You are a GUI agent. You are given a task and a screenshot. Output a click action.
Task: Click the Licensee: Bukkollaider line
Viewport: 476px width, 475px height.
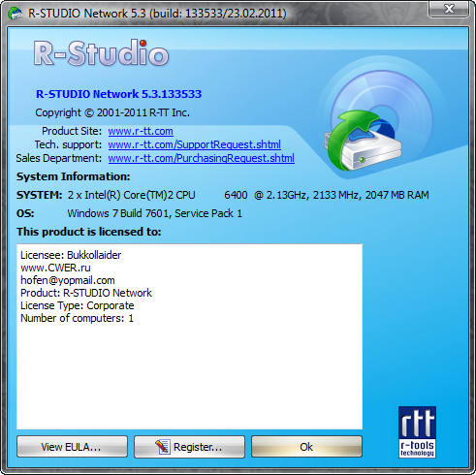click(x=71, y=255)
